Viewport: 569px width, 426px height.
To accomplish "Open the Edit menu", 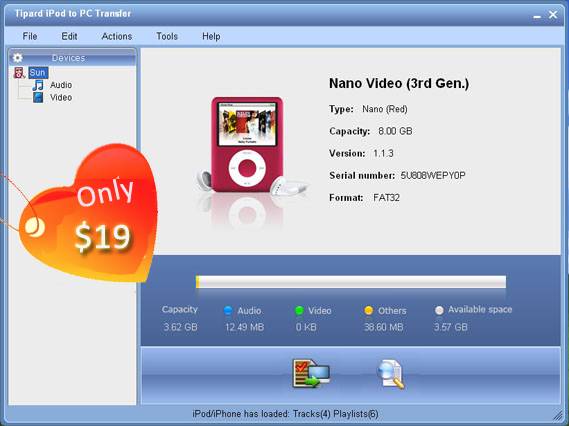I will point(69,36).
